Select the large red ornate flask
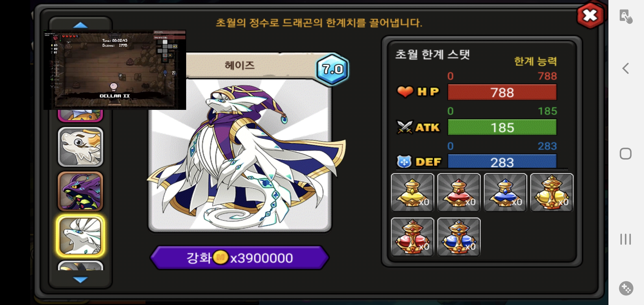Image resolution: width=644 pixels, height=305 pixels. [x=412, y=237]
